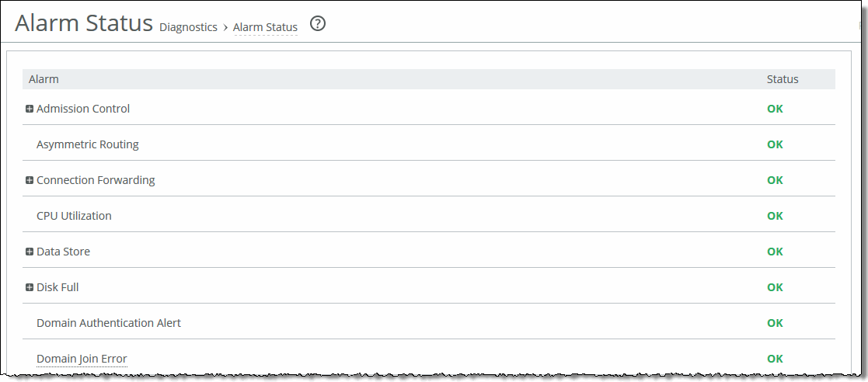Expand the Connection Forwarding alarm

(30, 180)
